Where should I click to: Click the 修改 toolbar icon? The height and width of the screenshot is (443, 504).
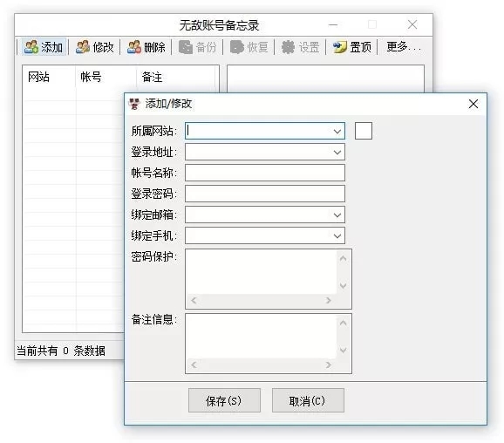click(83, 47)
